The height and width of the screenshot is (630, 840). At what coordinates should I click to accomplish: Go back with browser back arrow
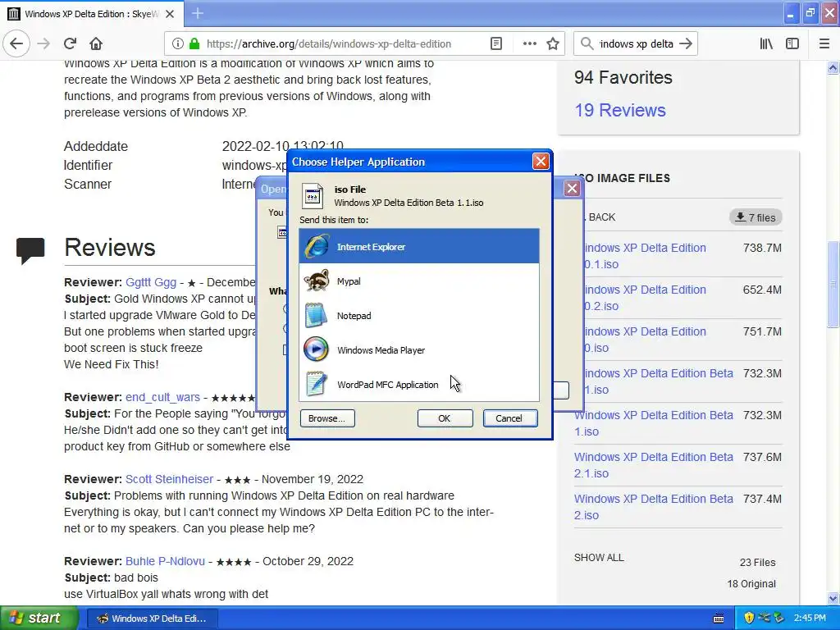point(16,43)
